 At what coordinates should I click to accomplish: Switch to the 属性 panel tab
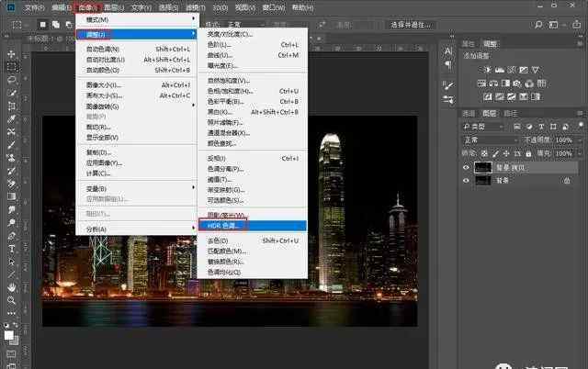(x=469, y=43)
